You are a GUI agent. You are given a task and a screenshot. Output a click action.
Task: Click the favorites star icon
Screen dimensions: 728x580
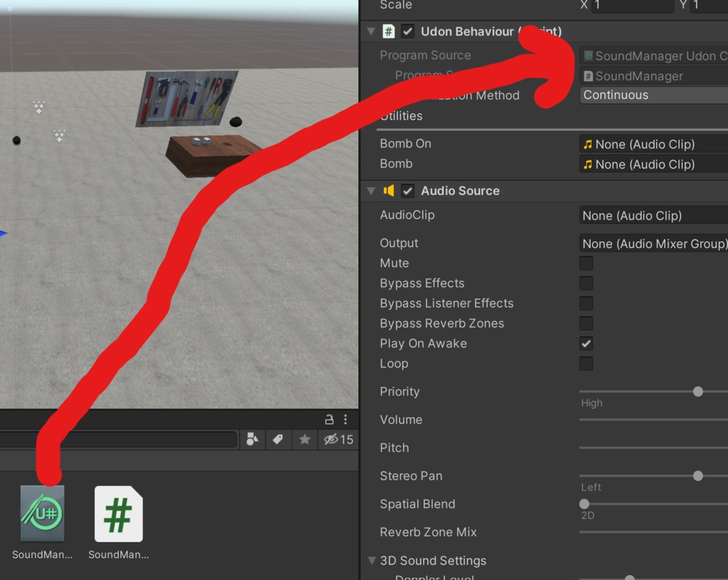(x=304, y=439)
